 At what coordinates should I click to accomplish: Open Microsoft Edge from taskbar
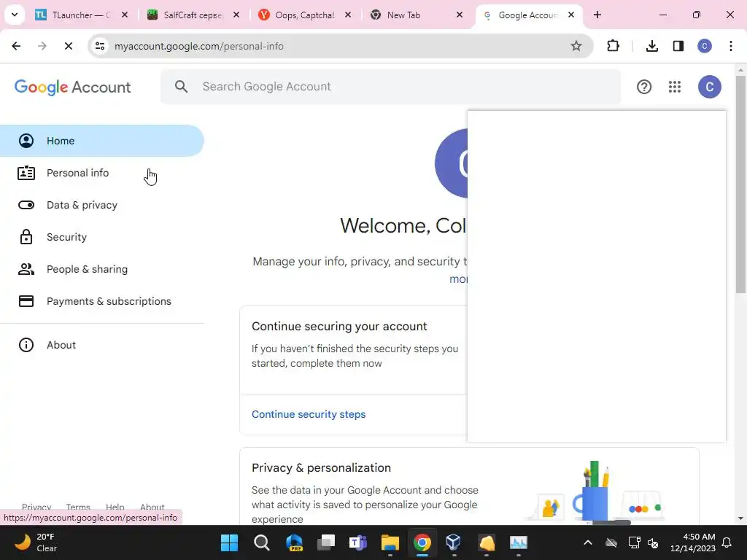pyautogui.click(x=294, y=542)
